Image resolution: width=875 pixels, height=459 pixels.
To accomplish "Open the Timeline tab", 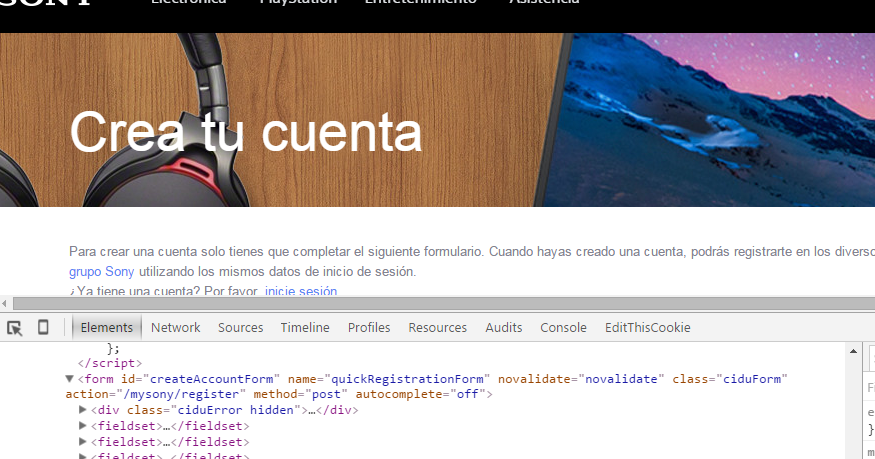I will (305, 327).
